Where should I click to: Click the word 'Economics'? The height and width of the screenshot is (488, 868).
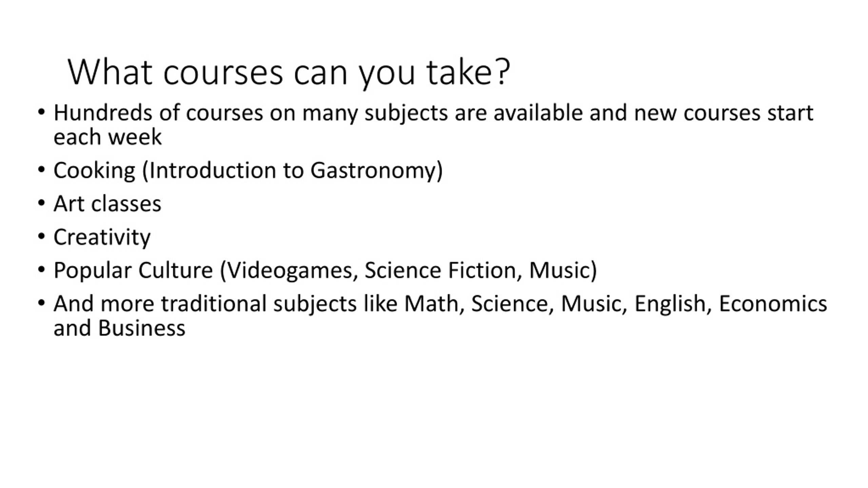coord(773,303)
